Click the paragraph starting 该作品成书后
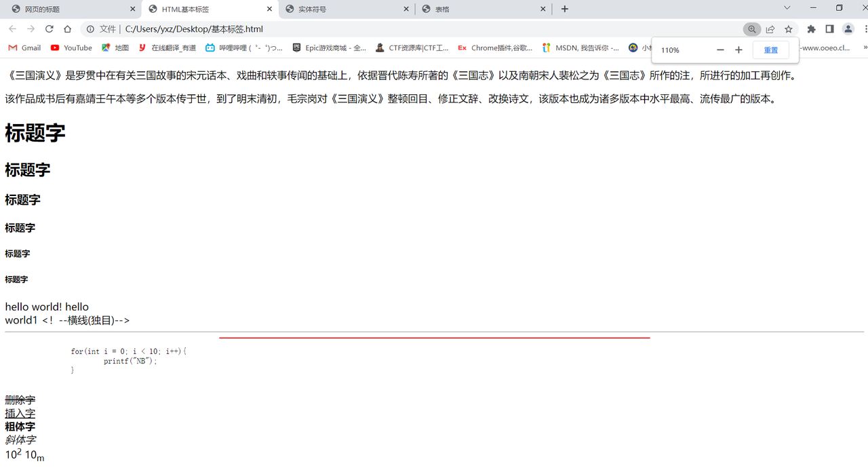Image resolution: width=868 pixels, height=468 pixels. click(x=391, y=99)
